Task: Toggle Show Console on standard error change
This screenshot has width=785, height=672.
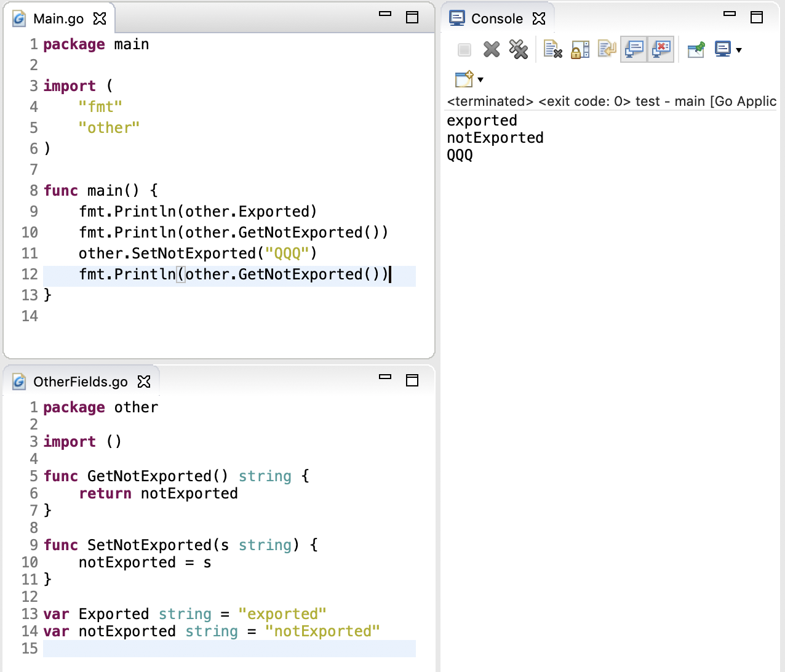Action: tap(661, 49)
